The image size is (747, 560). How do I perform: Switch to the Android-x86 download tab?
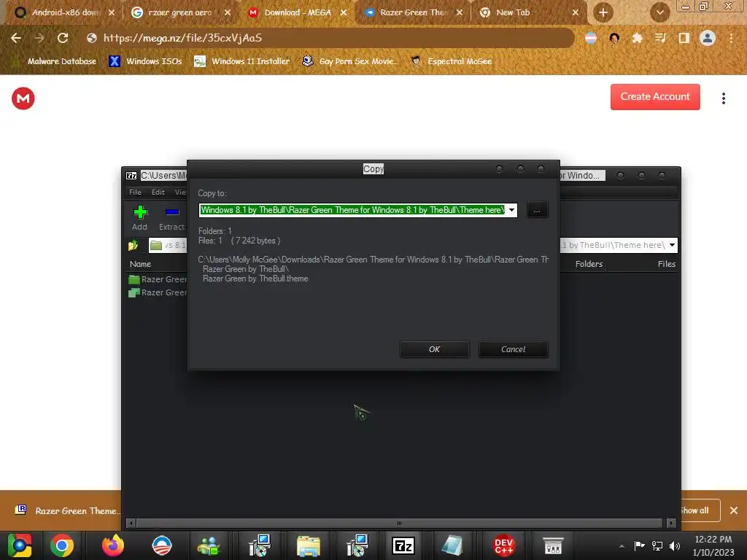tap(65, 13)
